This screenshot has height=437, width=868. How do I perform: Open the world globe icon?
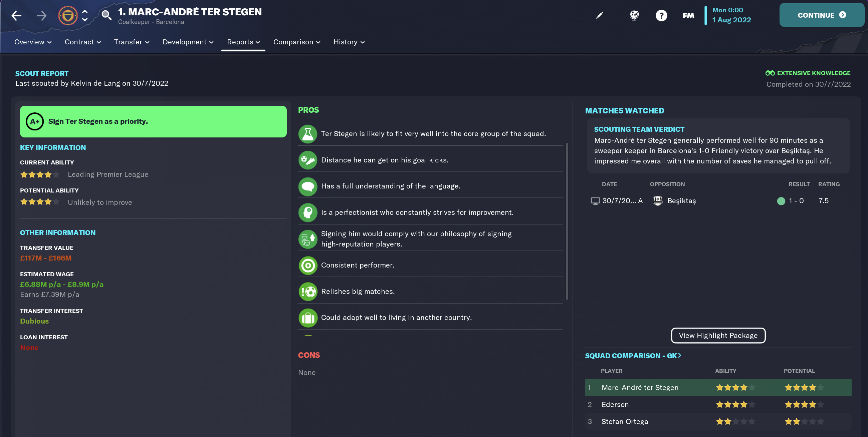pos(634,15)
